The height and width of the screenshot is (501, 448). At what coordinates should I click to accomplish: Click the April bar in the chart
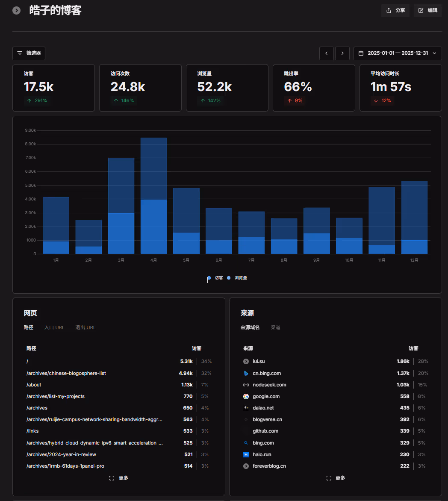pos(153,197)
